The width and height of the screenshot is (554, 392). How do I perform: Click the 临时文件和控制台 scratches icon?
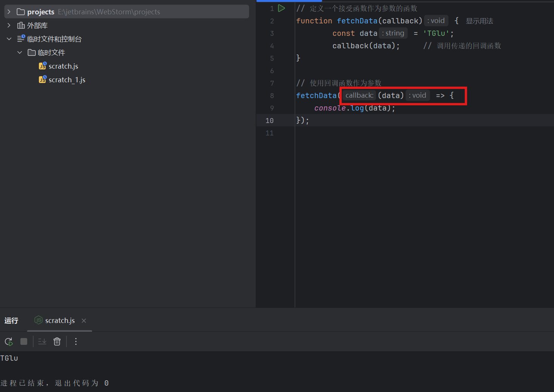click(21, 38)
